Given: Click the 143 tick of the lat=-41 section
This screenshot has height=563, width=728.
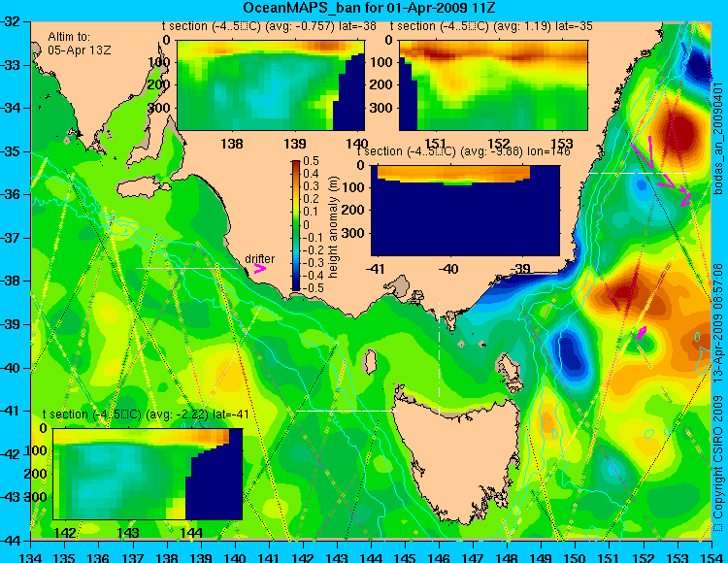Looking at the screenshot, I should point(128,532).
